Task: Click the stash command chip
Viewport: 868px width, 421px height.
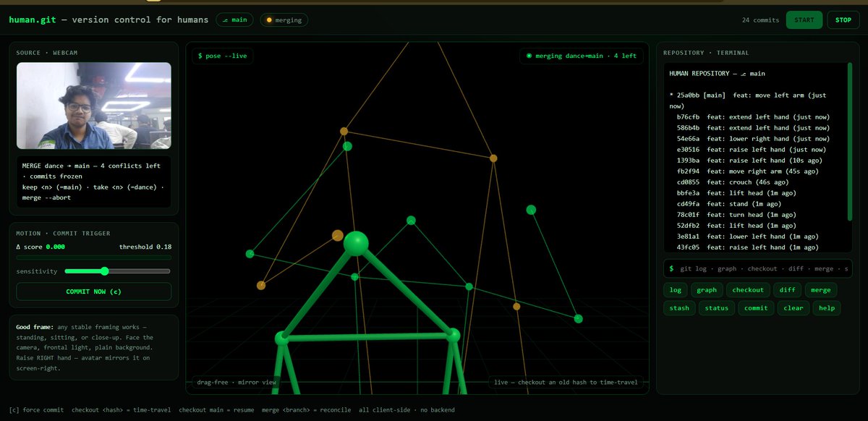Action: [x=679, y=308]
